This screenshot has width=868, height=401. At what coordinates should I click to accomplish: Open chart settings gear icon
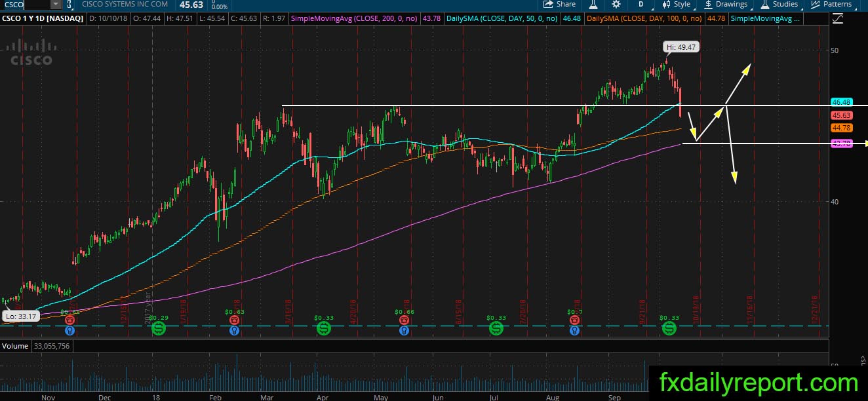(x=616, y=4)
